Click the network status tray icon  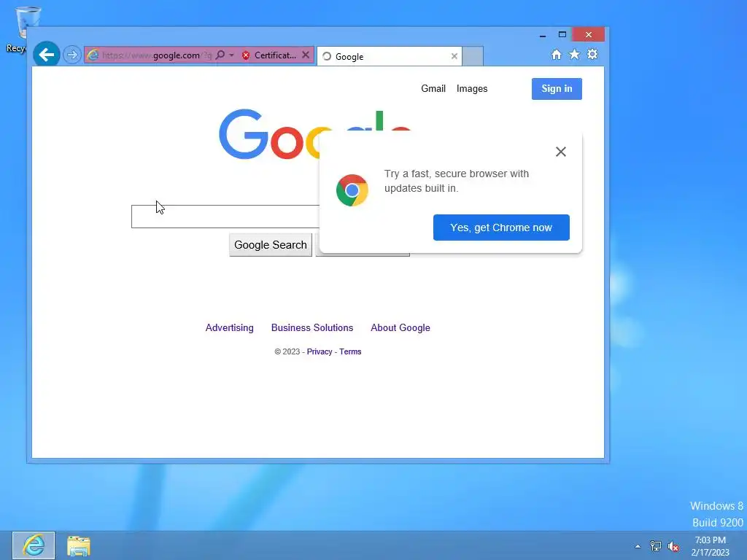coord(656,546)
